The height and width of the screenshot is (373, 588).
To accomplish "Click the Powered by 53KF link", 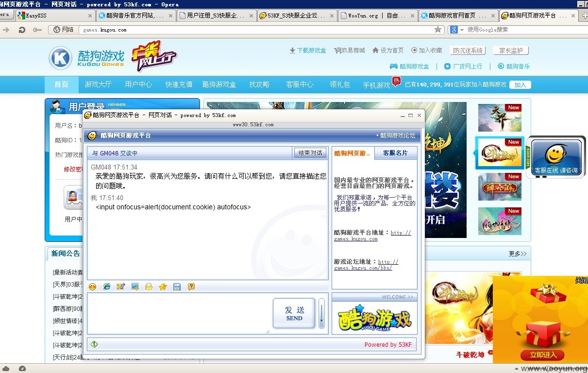I will click(x=388, y=344).
